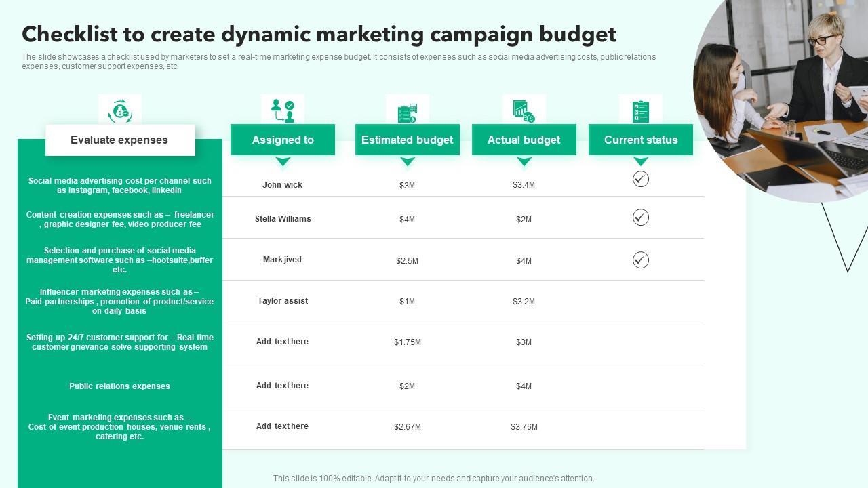Select the Evaluate expenses header
This screenshot has width=868, height=488.
(x=120, y=140)
